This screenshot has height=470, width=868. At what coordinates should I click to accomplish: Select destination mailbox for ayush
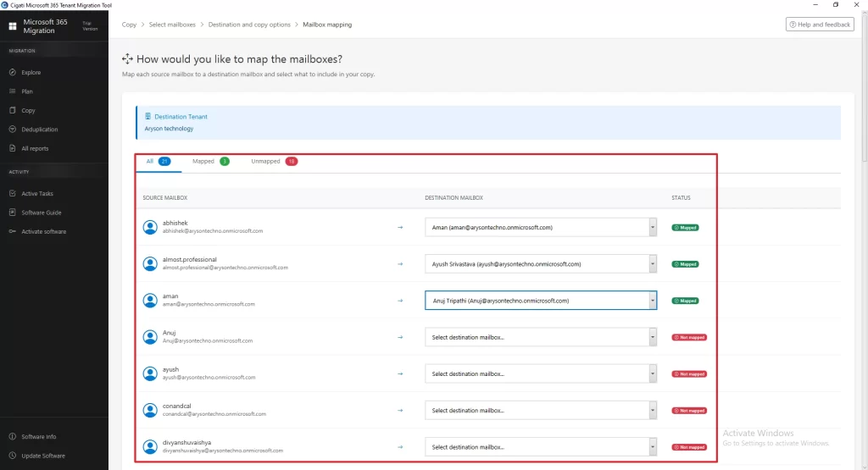coord(541,373)
